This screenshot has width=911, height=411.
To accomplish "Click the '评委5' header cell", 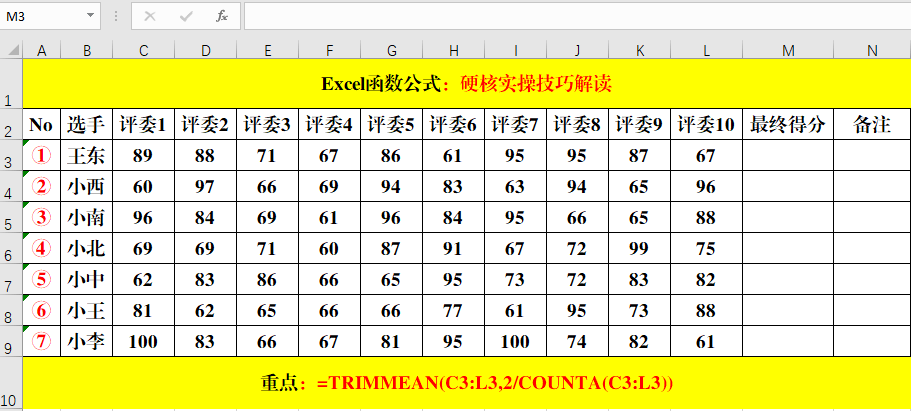I will coord(392,124).
